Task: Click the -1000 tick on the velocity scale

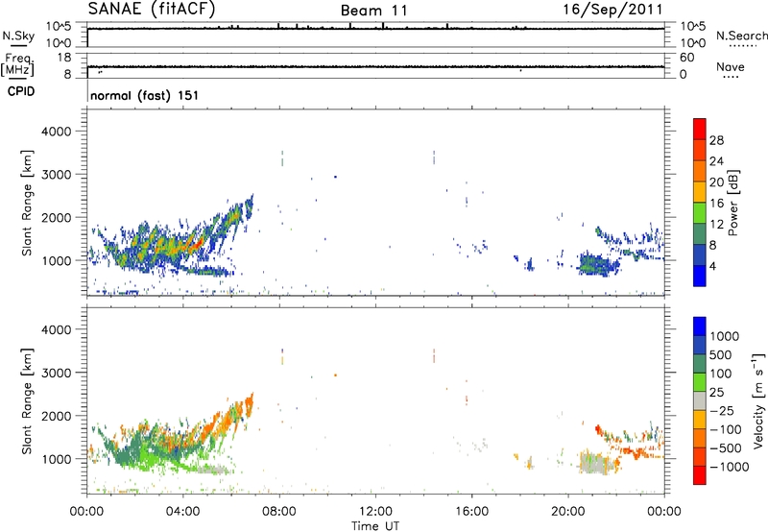Action: pyautogui.click(x=729, y=467)
